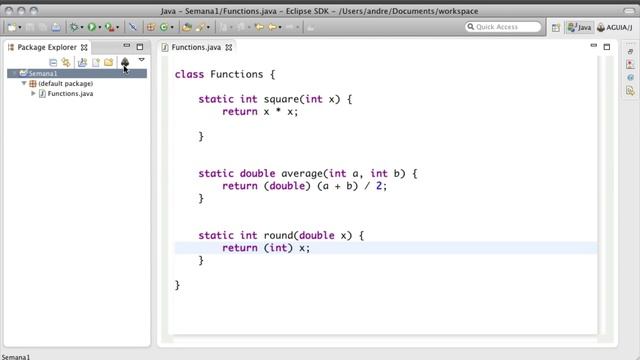Click the 'class Functions {' code line
The image size is (640, 360).
[225, 74]
